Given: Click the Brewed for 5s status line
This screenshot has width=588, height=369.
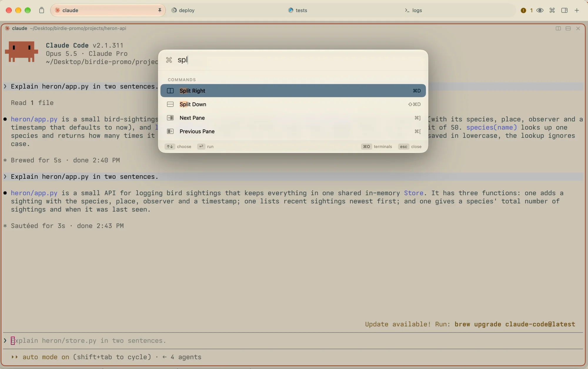Looking at the screenshot, I should click(62, 160).
